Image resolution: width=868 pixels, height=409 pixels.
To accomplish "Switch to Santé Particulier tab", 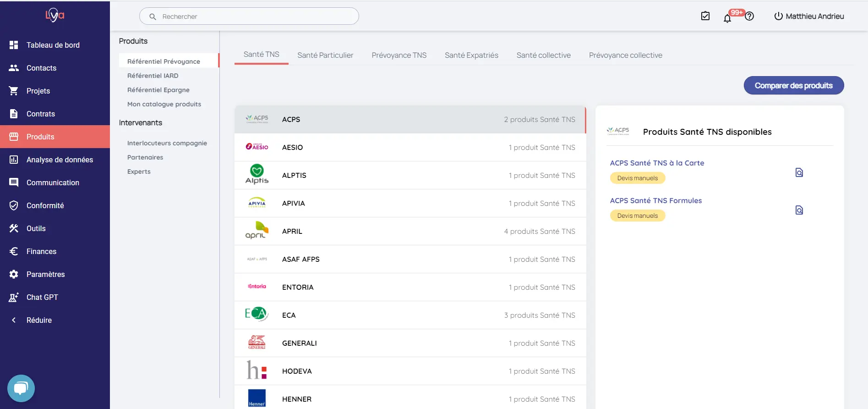I will 325,55.
